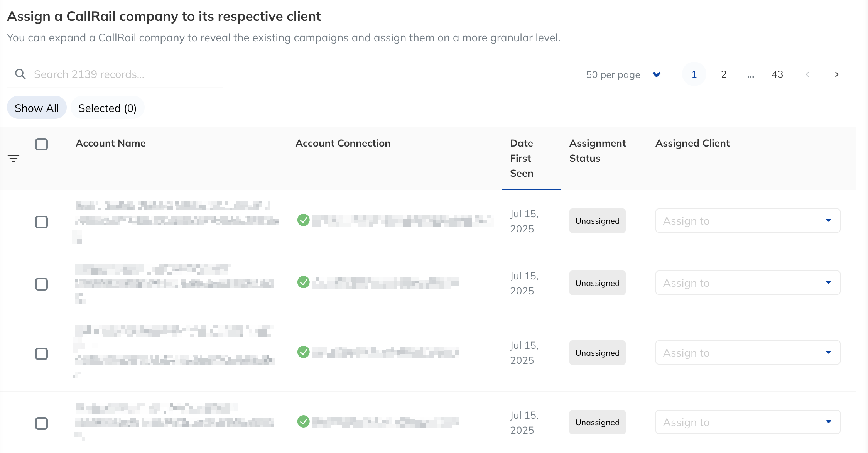Sort by Assignment Status column
This screenshot has width=868, height=453.
[x=597, y=150]
